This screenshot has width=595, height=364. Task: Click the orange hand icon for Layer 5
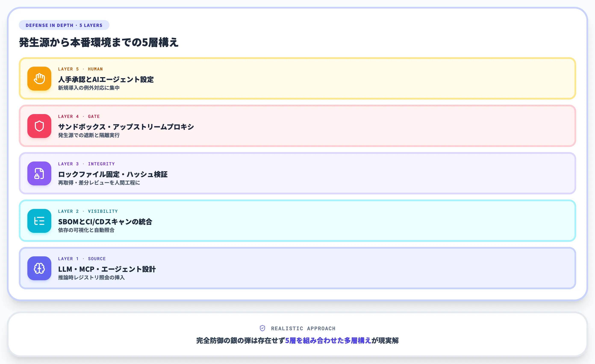pos(39,79)
